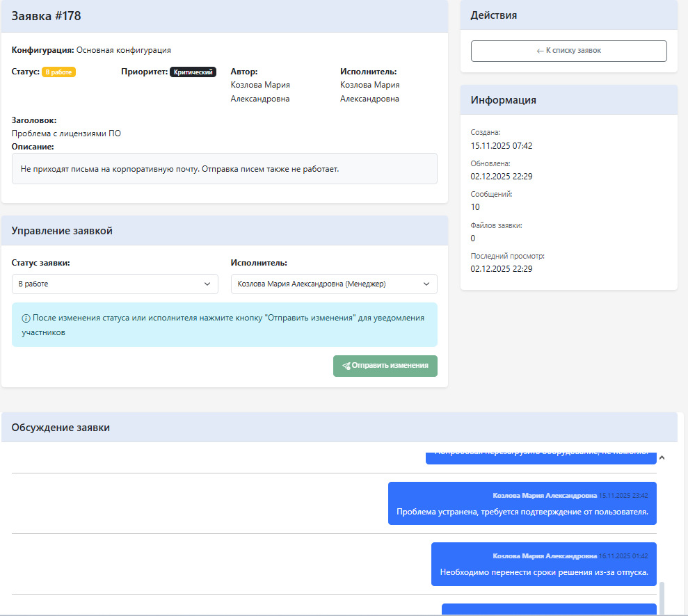
Task: Select the "Необходимо перенести сроки" message bubble
Action: pyautogui.click(x=543, y=572)
